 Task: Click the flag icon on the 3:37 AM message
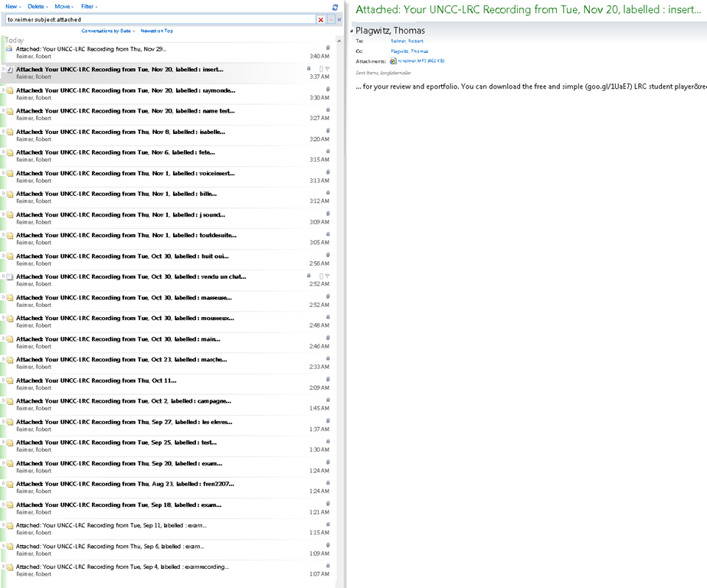[x=327, y=69]
